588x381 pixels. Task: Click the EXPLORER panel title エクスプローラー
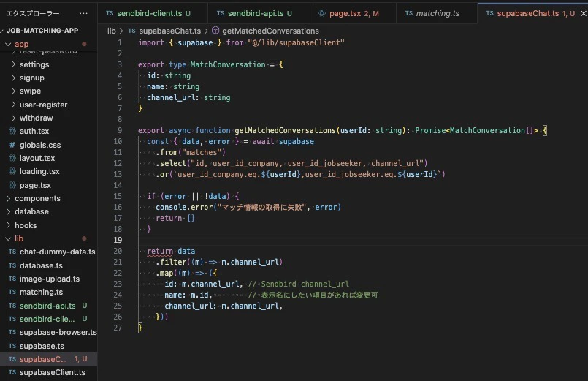click(33, 13)
